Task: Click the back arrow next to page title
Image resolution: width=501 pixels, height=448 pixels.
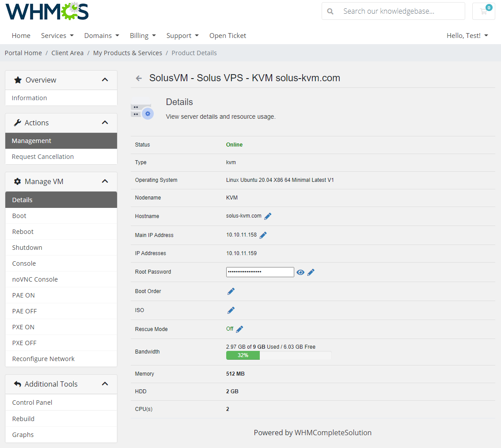Action: pyautogui.click(x=138, y=78)
